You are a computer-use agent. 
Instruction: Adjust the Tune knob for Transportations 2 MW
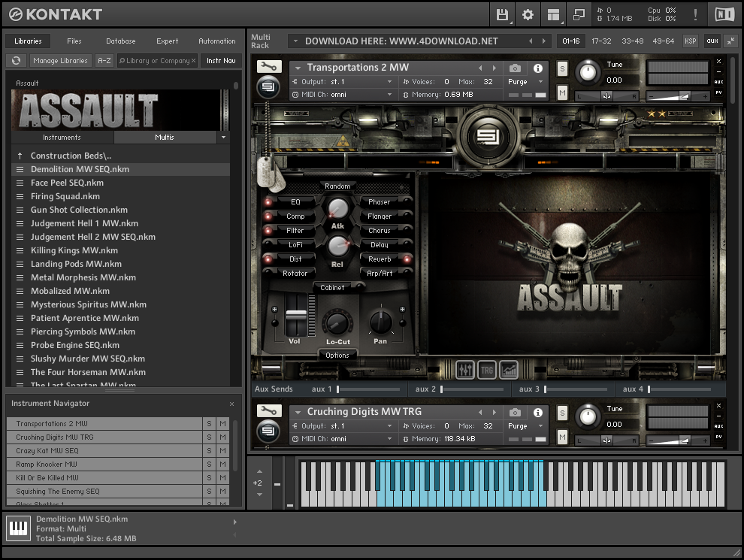pyautogui.click(x=588, y=72)
